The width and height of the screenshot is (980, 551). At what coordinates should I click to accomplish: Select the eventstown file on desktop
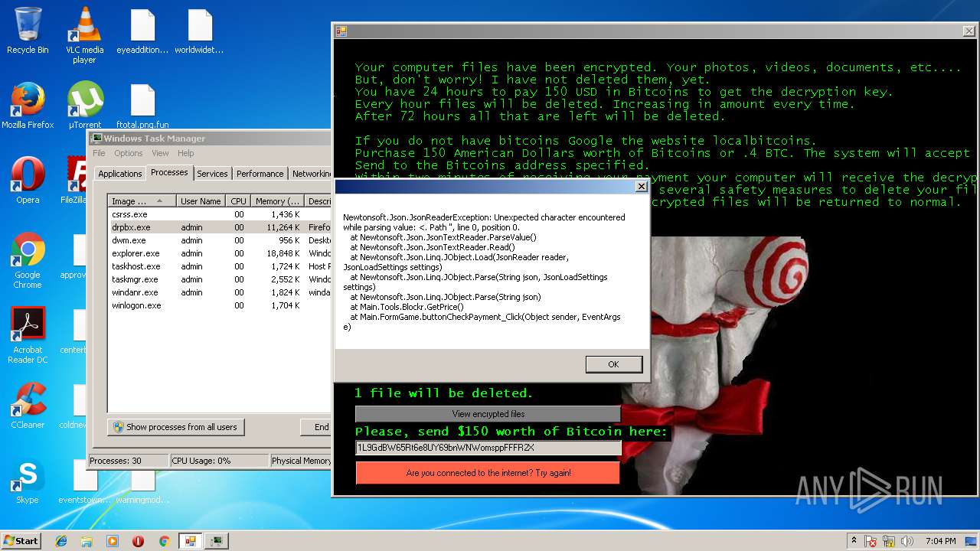click(x=84, y=481)
